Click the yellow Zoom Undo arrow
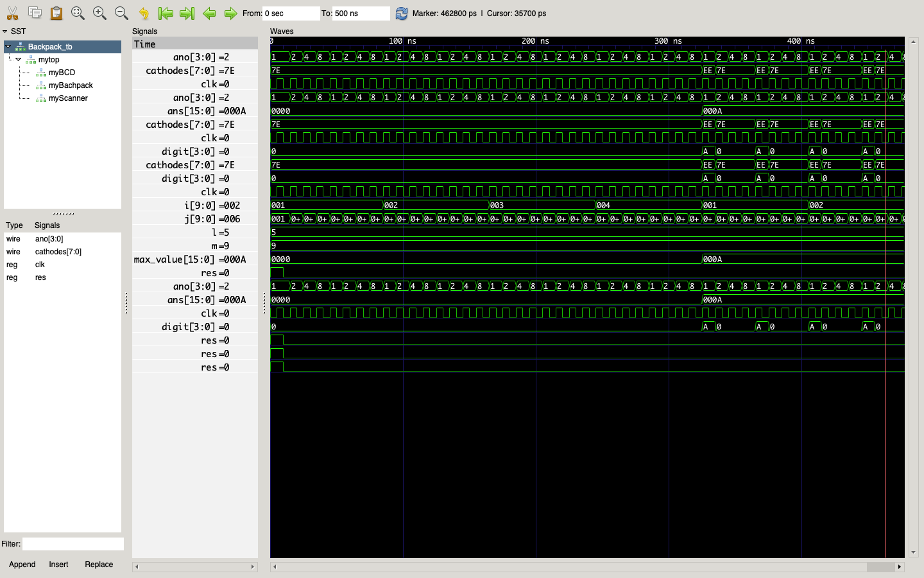Image resolution: width=924 pixels, height=578 pixels. [x=142, y=13]
